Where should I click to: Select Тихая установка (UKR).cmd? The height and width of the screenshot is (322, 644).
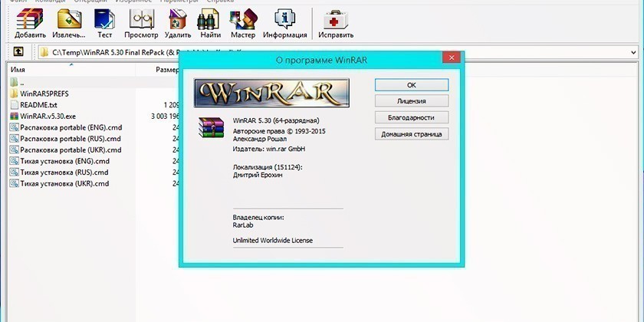pyautogui.click(x=64, y=183)
